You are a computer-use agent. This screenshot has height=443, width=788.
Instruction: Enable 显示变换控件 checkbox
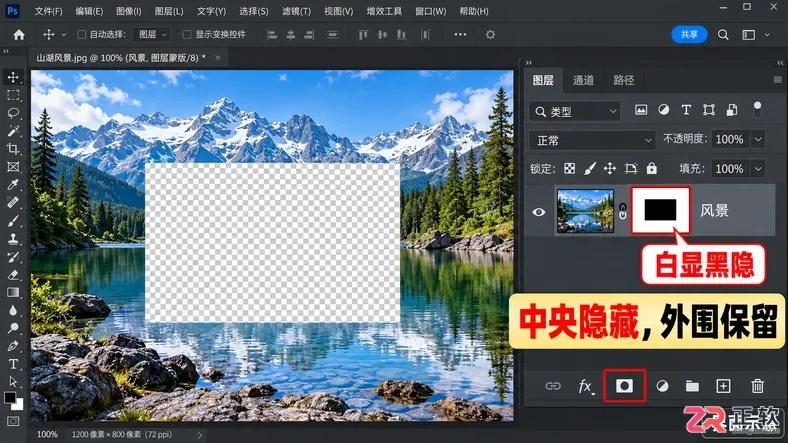click(186, 35)
